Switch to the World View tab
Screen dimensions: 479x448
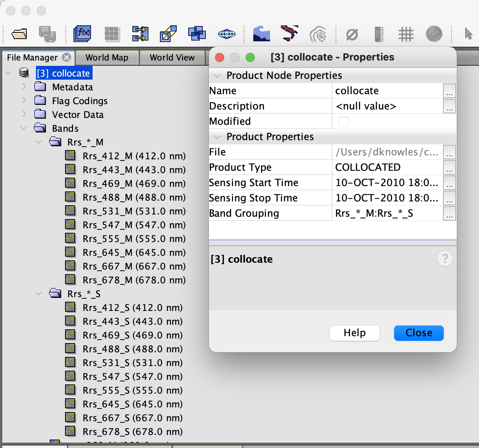coord(172,58)
